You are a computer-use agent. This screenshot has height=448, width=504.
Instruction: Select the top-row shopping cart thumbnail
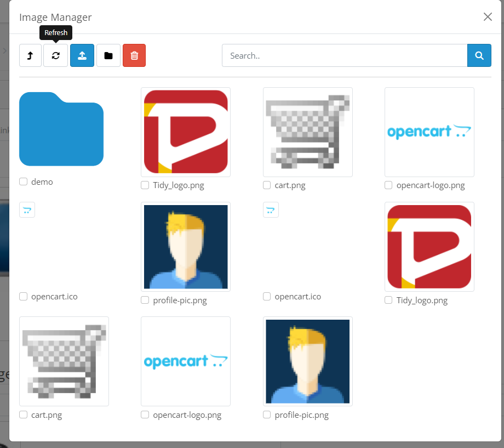pos(308,132)
